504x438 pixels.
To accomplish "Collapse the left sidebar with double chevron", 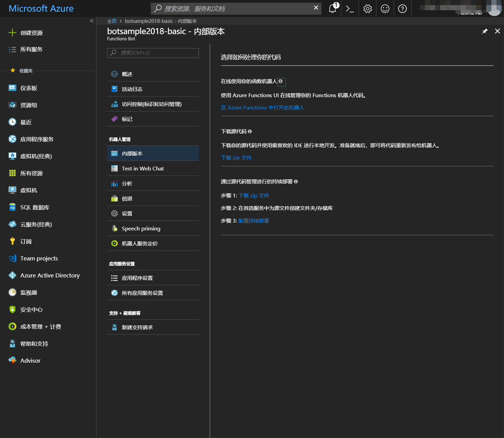I will [x=91, y=21].
